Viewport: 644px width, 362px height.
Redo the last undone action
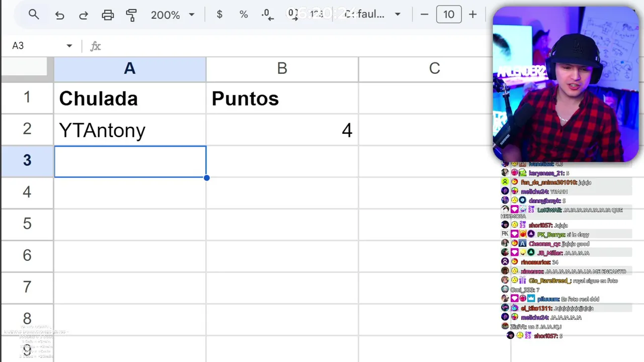click(84, 15)
